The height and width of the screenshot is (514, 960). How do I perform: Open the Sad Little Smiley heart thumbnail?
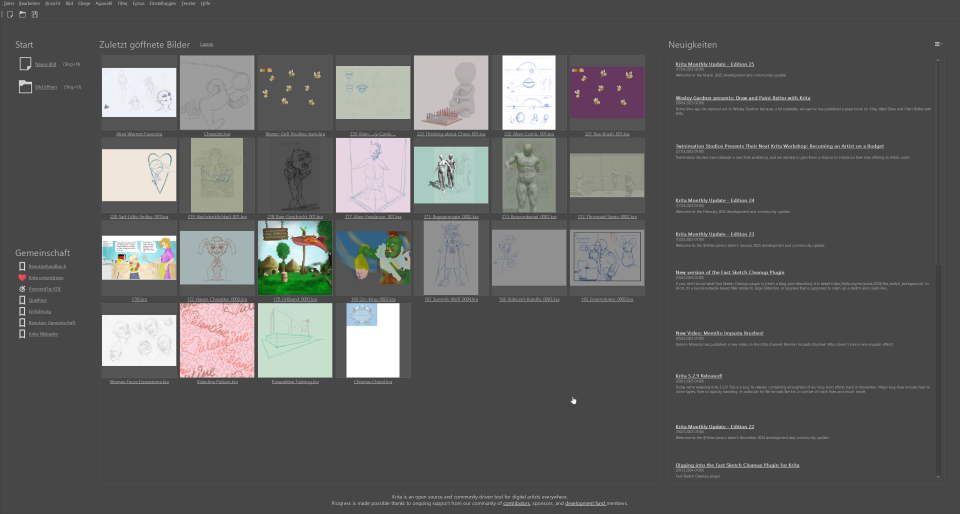139,175
